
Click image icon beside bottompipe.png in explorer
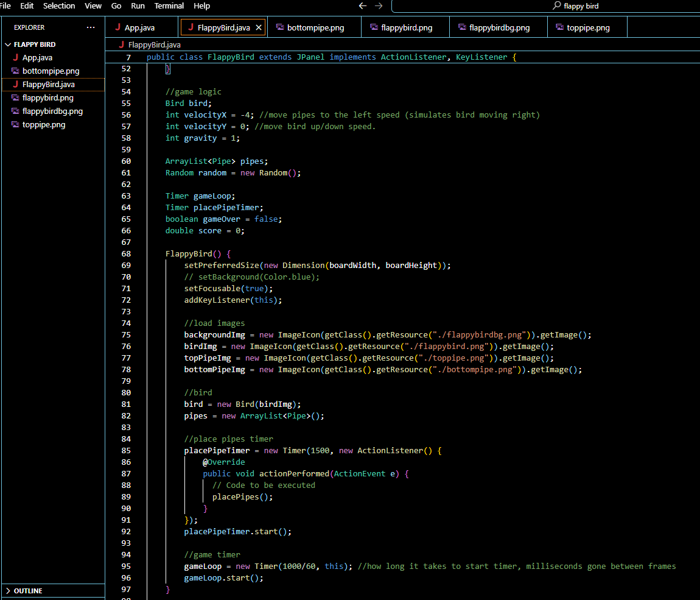coord(15,71)
